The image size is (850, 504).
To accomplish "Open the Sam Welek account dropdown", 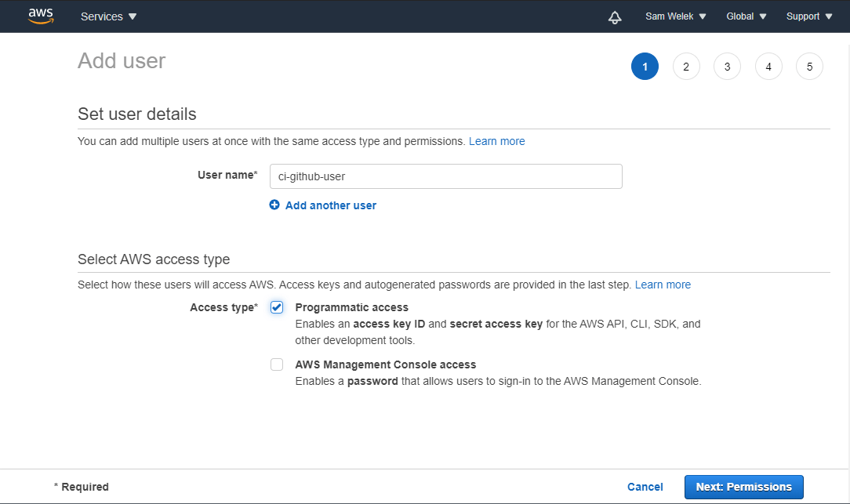I will tap(675, 16).
